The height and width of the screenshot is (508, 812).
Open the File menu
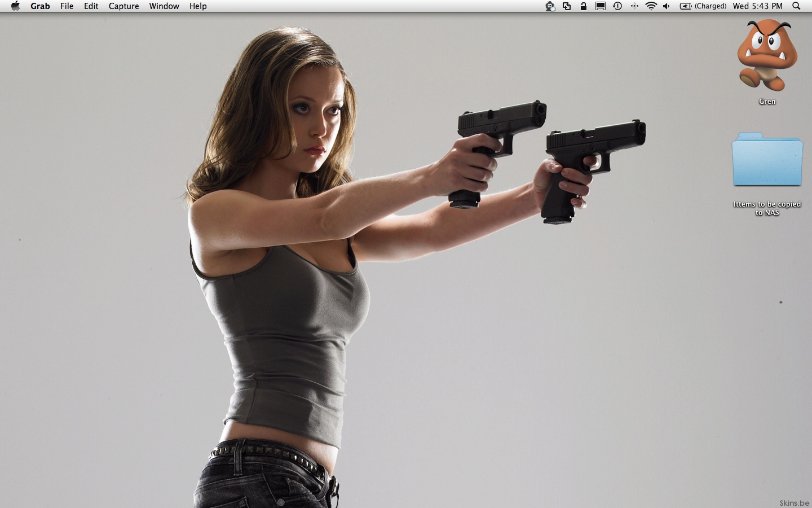pos(67,6)
